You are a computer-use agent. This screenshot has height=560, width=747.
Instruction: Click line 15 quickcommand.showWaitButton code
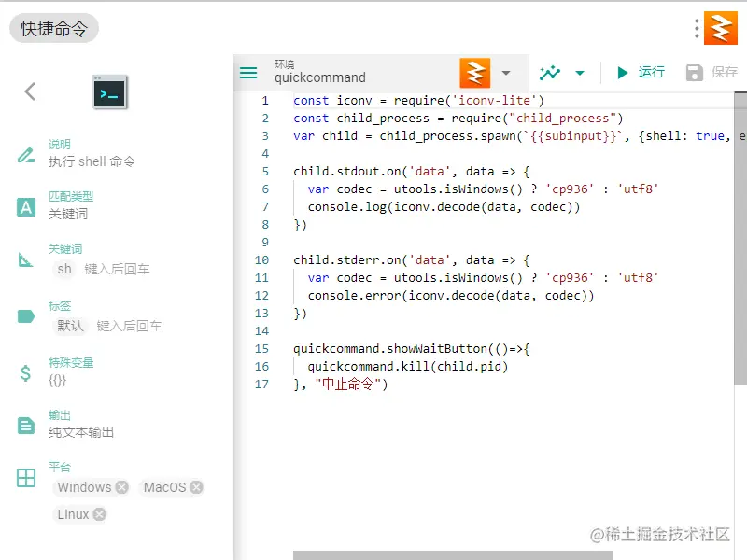pos(411,349)
